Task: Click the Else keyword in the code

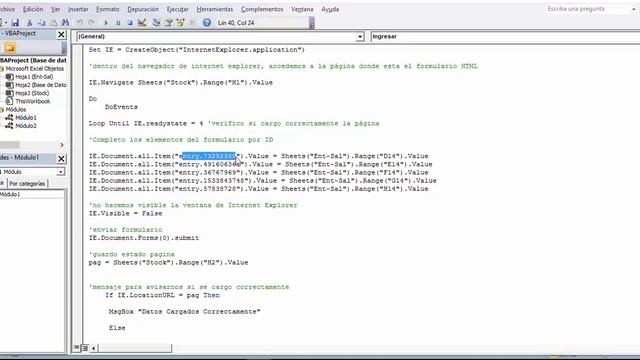Action: (x=117, y=328)
